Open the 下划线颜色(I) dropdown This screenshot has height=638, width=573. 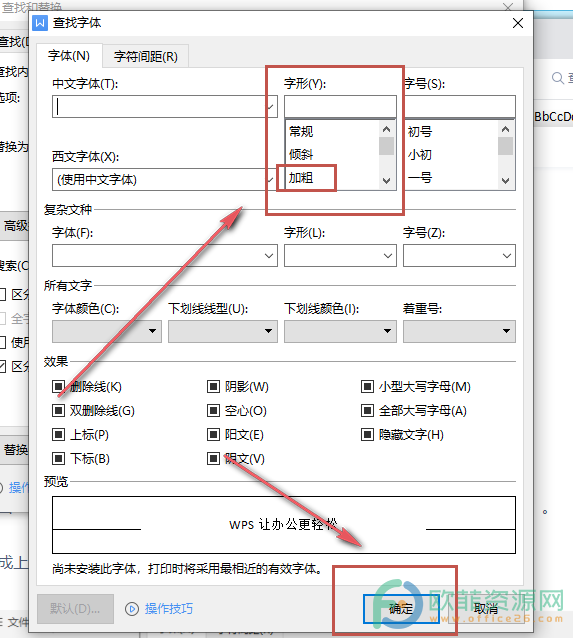pyautogui.click(x=340, y=331)
